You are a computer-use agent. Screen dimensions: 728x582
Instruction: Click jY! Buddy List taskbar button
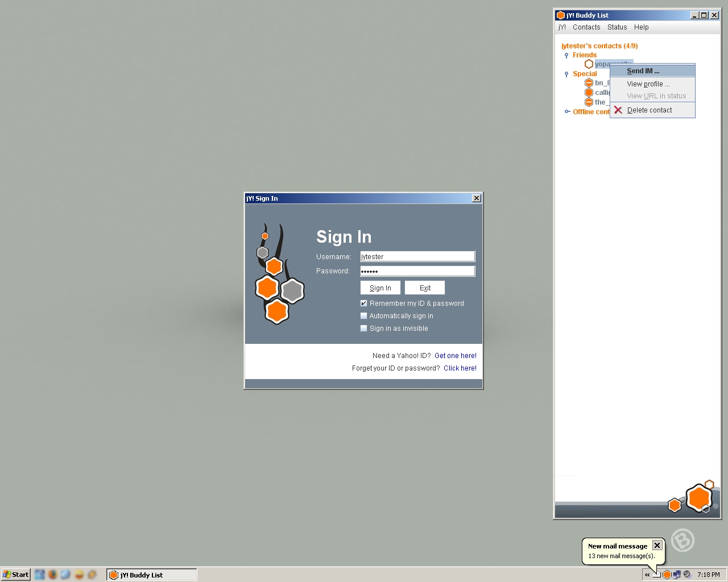click(x=152, y=575)
